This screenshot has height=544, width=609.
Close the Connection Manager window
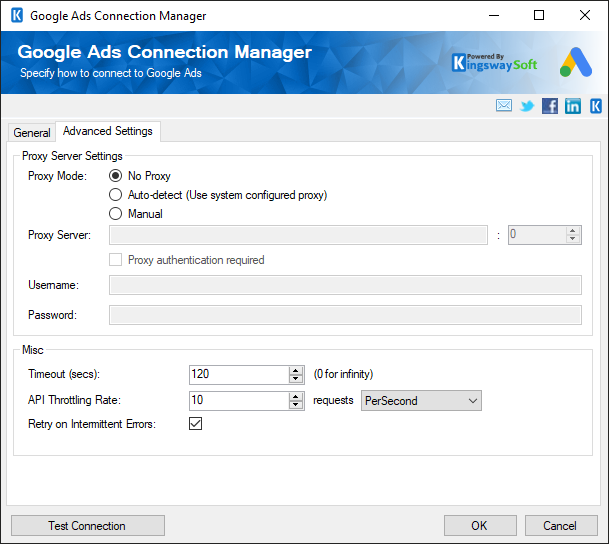(x=585, y=16)
